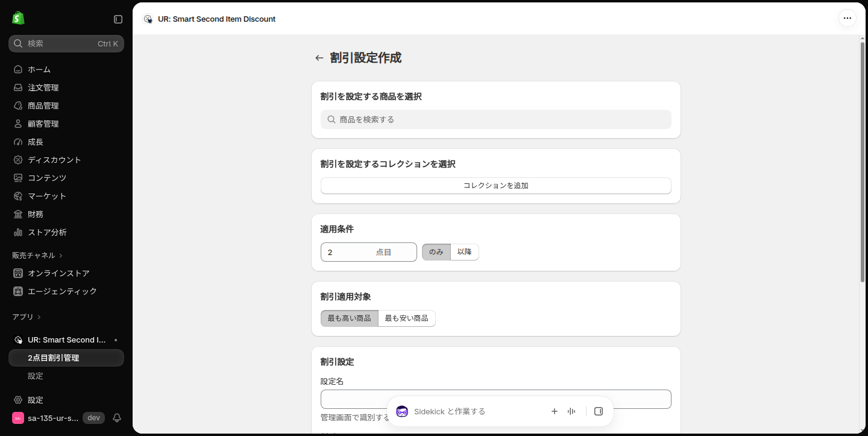Click the gear icon beside 設定
The image size is (868, 436).
tap(18, 400)
